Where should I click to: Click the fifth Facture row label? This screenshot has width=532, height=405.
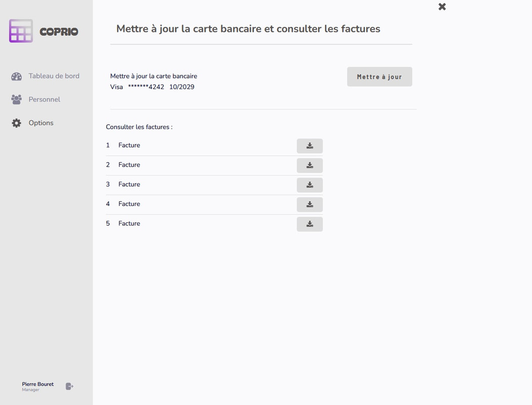pyautogui.click(x=129, y=223)
